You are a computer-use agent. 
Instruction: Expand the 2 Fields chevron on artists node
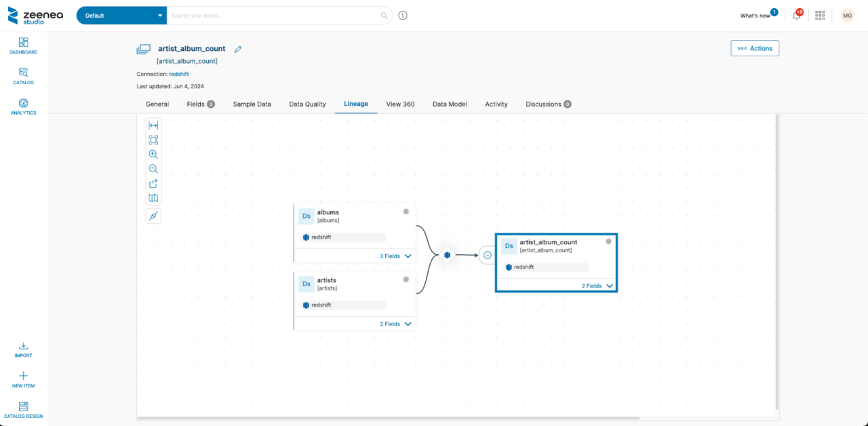tap(408, 324)
